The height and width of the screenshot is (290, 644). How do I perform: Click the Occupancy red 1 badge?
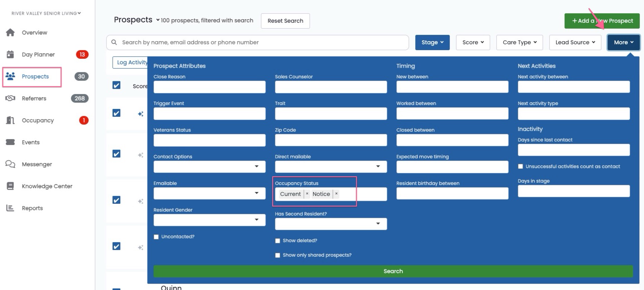[x=84, y=120]
